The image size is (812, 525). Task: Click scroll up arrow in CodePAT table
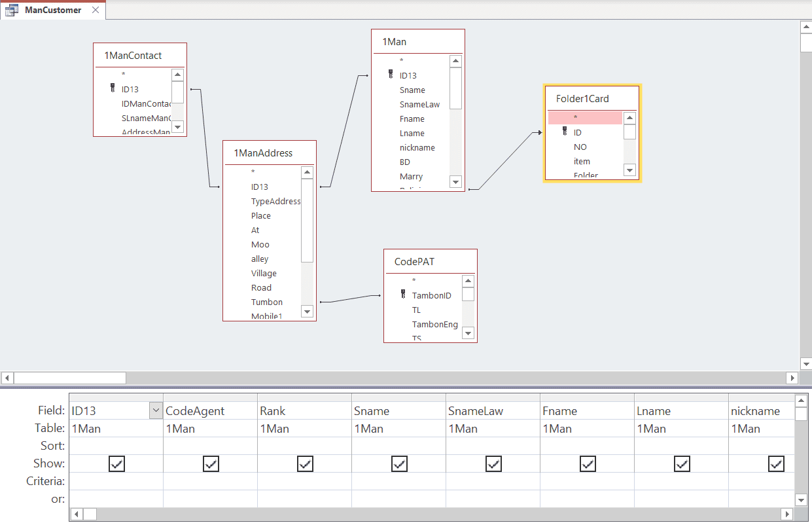click(x=468, y=281)
